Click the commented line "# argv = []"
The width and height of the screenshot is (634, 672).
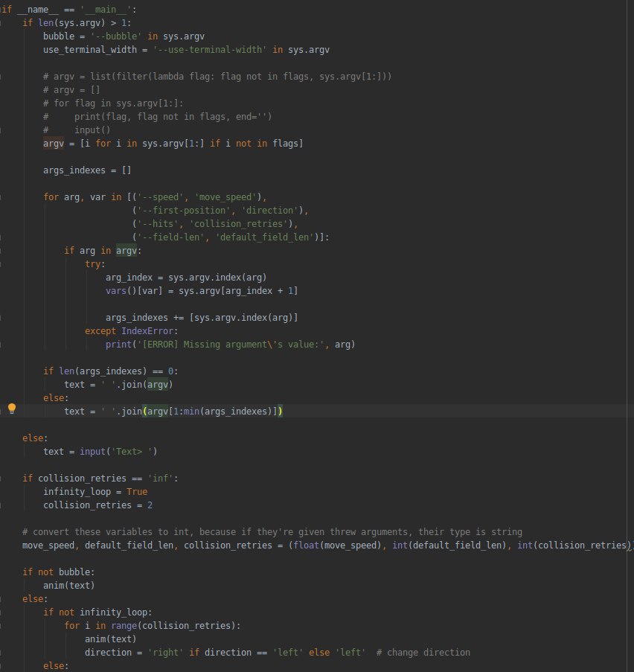click(71, 90)
